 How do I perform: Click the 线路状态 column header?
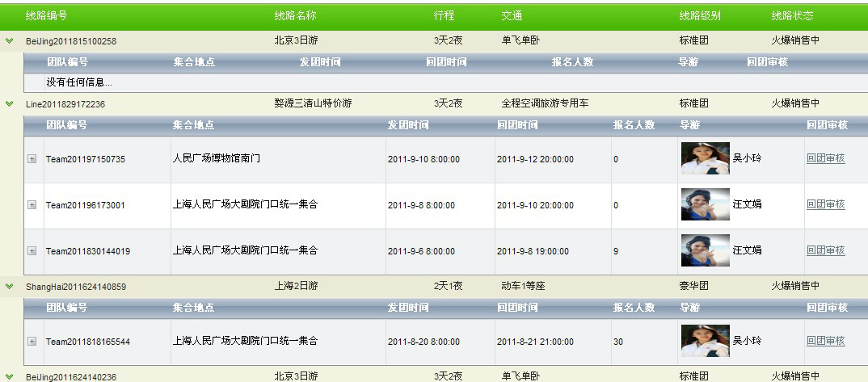(792, 15)
